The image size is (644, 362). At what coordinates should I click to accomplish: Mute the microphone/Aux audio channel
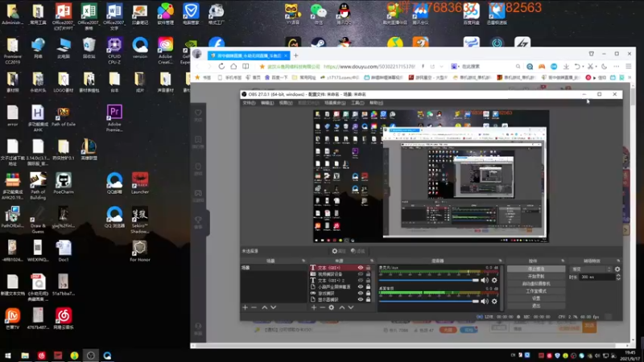(x=485, y=280)
